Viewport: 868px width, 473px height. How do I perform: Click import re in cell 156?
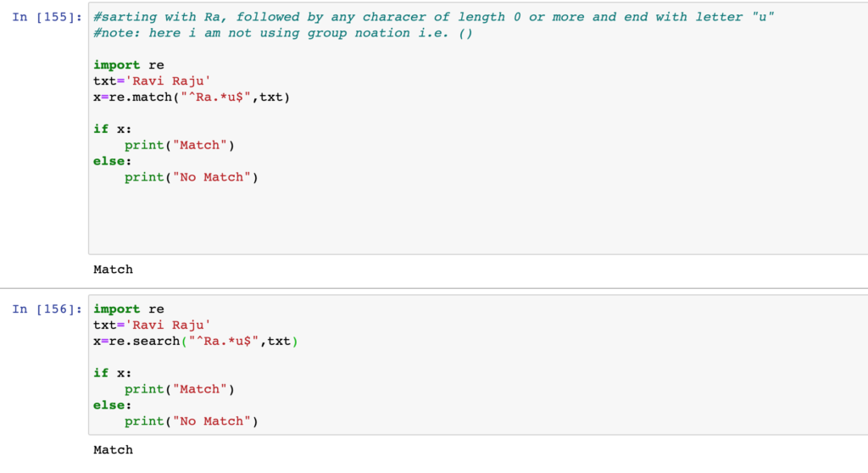point(129,309)
